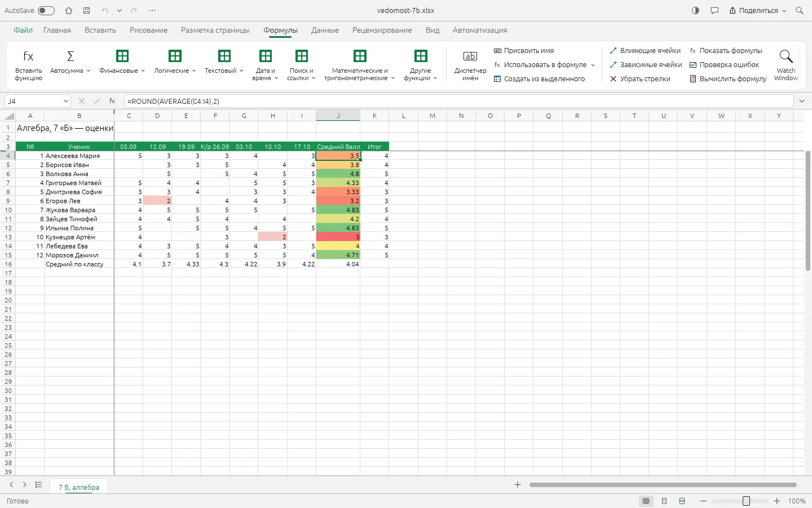Click Создать из выделенного
This screenshot has width=812, height=508.
click(x=539, y=79)
